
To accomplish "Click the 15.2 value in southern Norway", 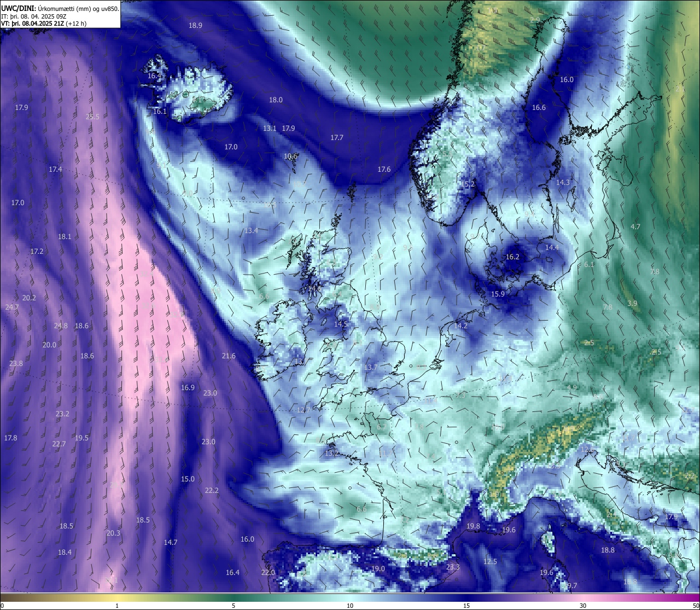I will (x=469, y=185).
